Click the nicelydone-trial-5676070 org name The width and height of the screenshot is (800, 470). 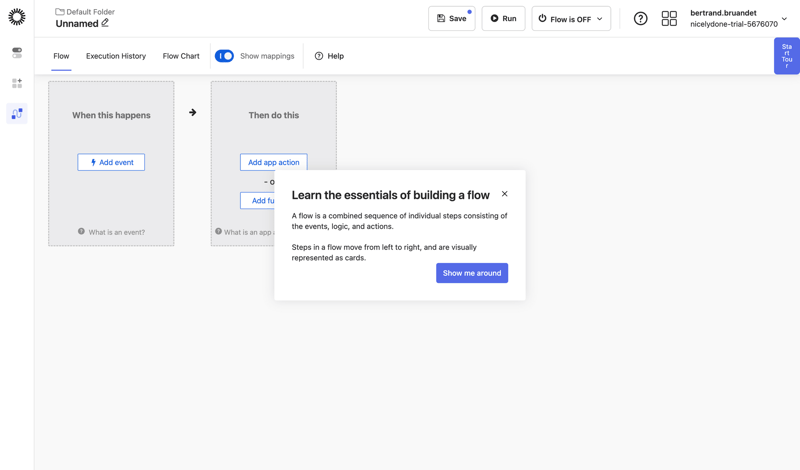(734, 24)
